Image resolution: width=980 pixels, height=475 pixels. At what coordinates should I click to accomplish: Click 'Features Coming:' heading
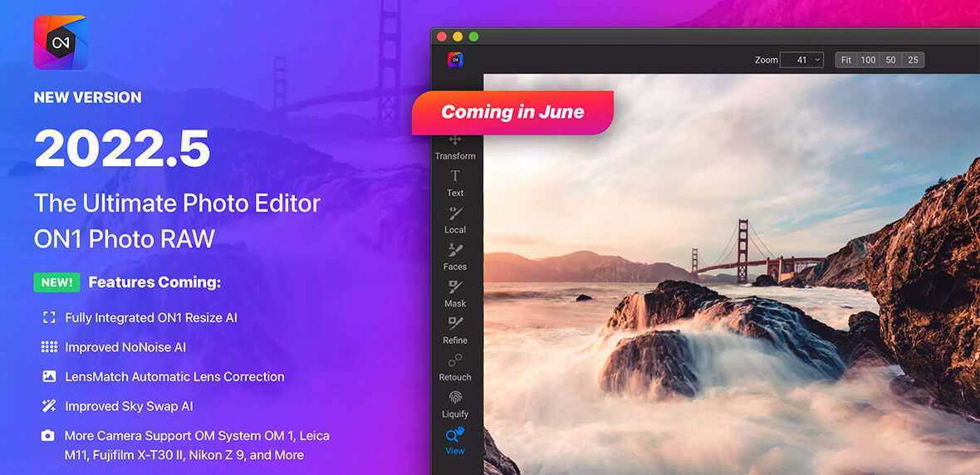[155, 282]
